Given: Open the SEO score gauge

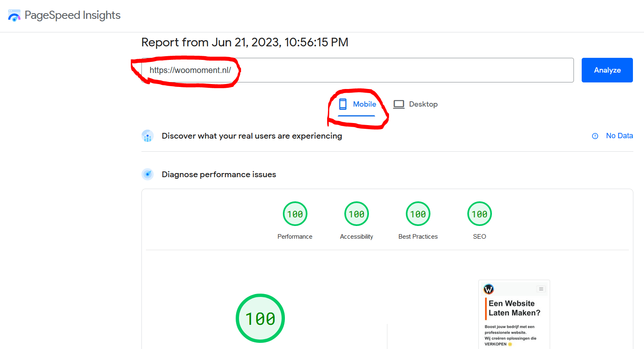Looking at the screenshot, I should pos(480,214).
